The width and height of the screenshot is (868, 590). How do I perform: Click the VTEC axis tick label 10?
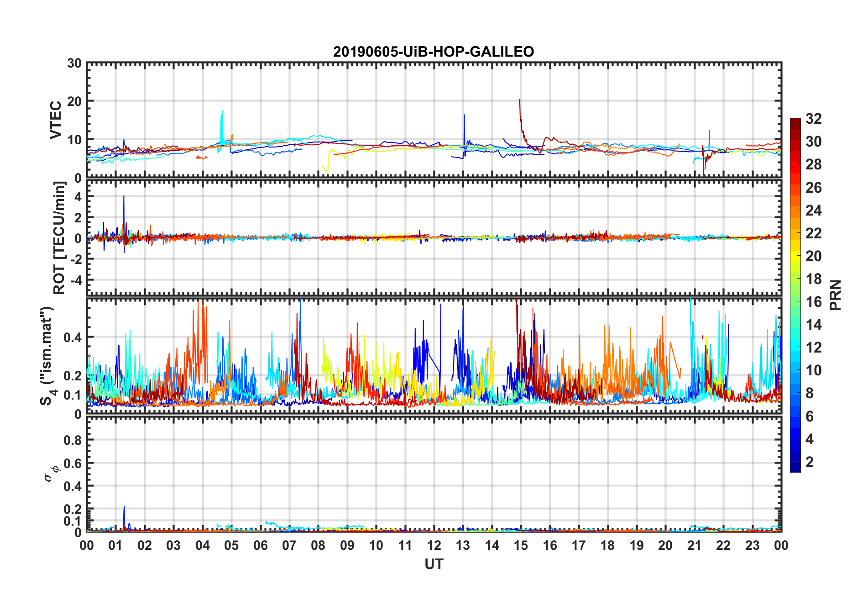74,140
